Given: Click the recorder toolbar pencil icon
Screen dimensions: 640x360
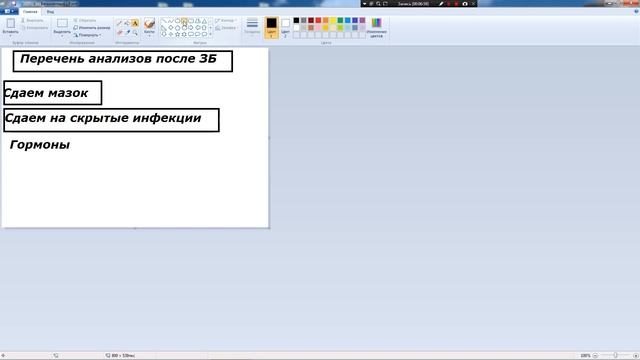Looking at the screenshot, I should 441,4.
